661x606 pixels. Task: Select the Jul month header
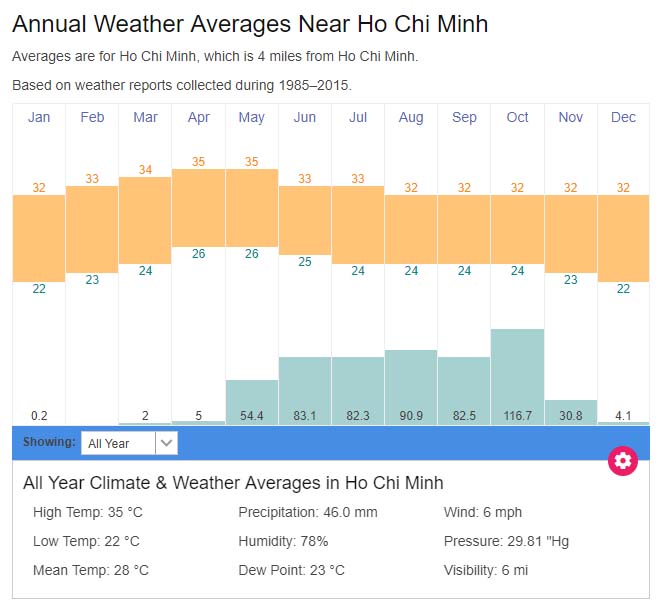(358, 117)
